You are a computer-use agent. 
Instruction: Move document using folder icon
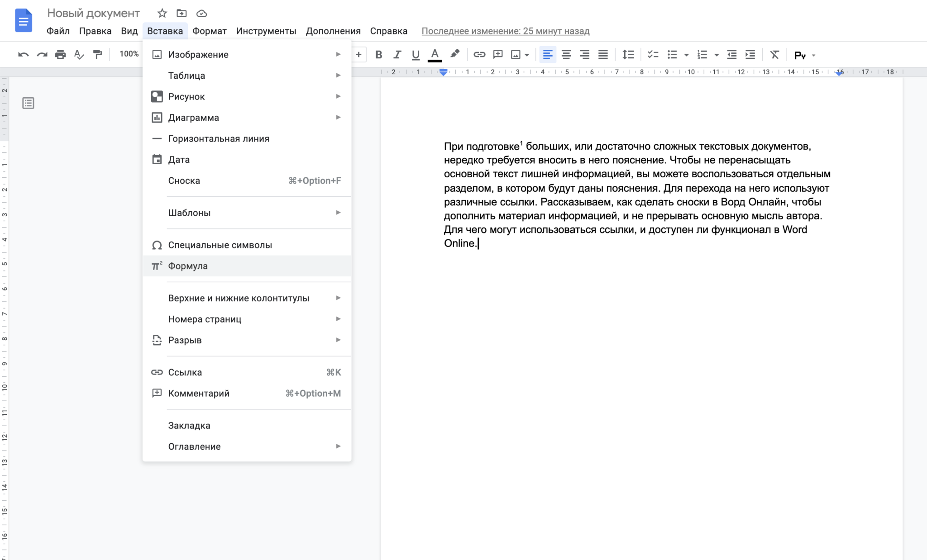[x=182, y=13]
